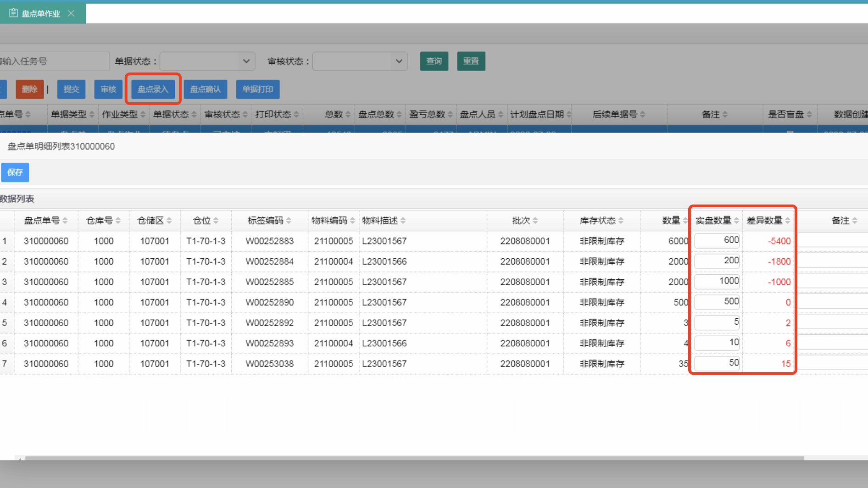This screenshot has height=488, width=868.
Task: Click 实盘数量 field showing 600
Action: [x=717, y=240]
